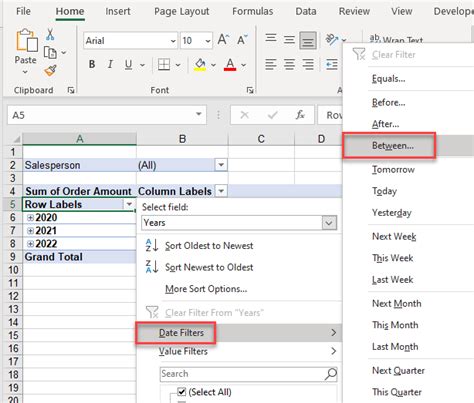Click Decrease Indent icon
The image size is (474, 403).
332,64
